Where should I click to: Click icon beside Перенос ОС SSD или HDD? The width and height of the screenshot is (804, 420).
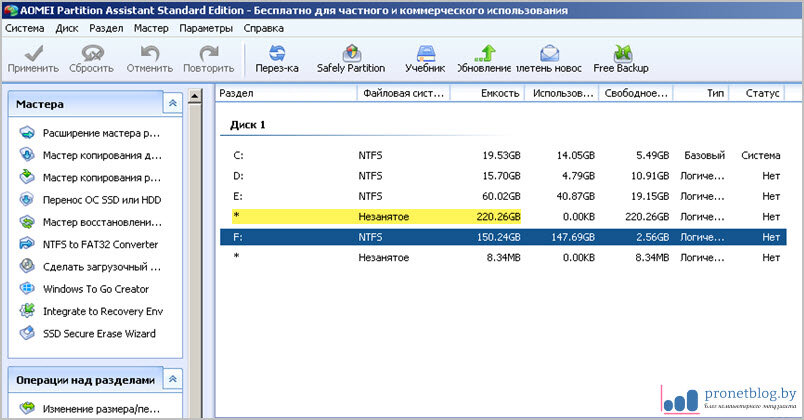coord(27,199)
